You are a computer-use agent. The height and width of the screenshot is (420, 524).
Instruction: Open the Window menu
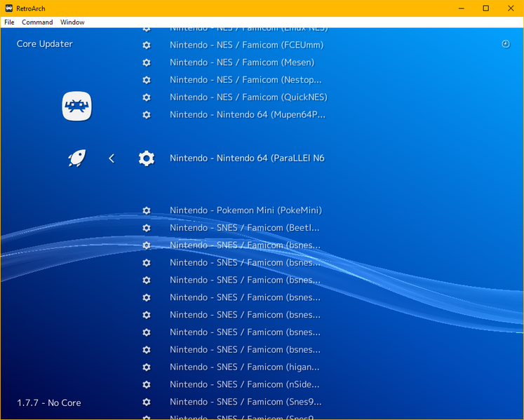[72, 22]
